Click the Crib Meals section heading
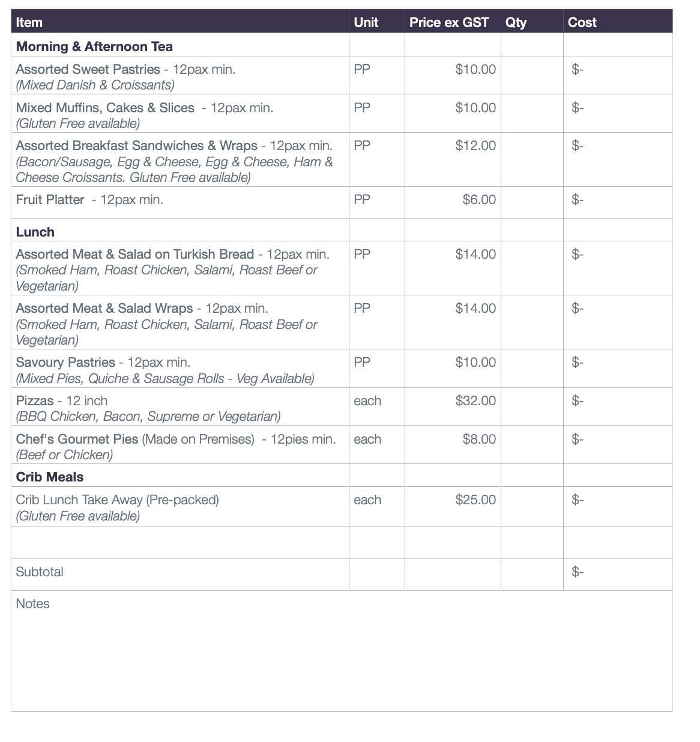Image resolution: width=700 pixels, height=742 pixels. pos(49,477)
